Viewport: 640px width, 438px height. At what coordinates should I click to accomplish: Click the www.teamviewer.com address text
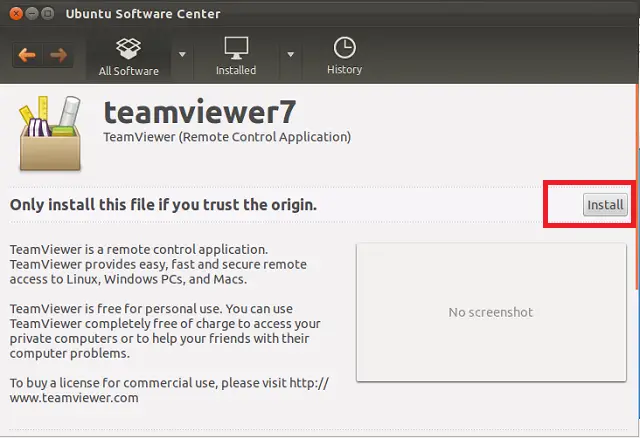point(74,398)
